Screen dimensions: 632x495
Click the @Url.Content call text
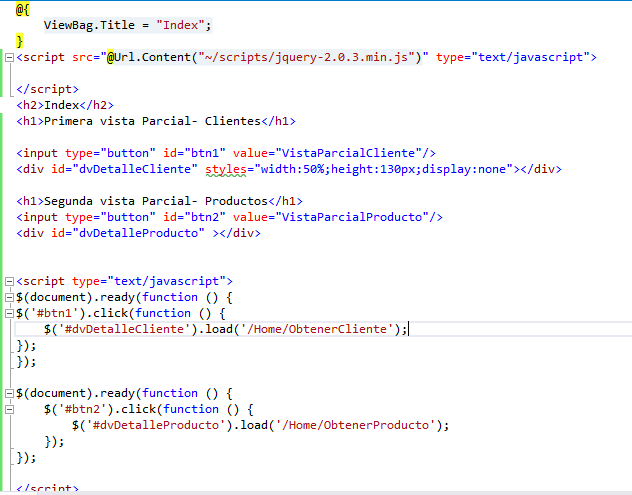click(264, 57)
